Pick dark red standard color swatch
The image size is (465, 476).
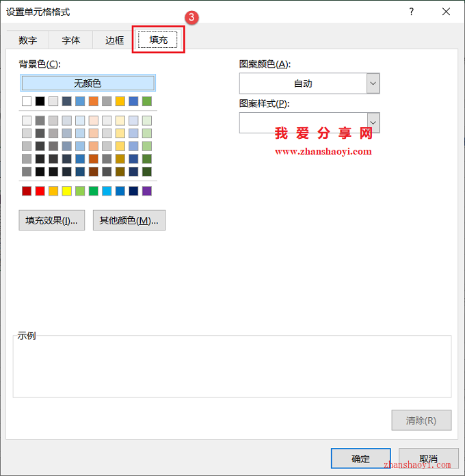27,191
